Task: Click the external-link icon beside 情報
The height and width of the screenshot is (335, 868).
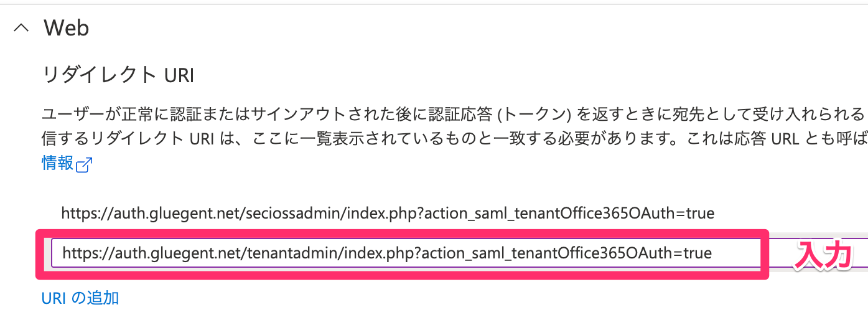Action: tap(84, 164)
